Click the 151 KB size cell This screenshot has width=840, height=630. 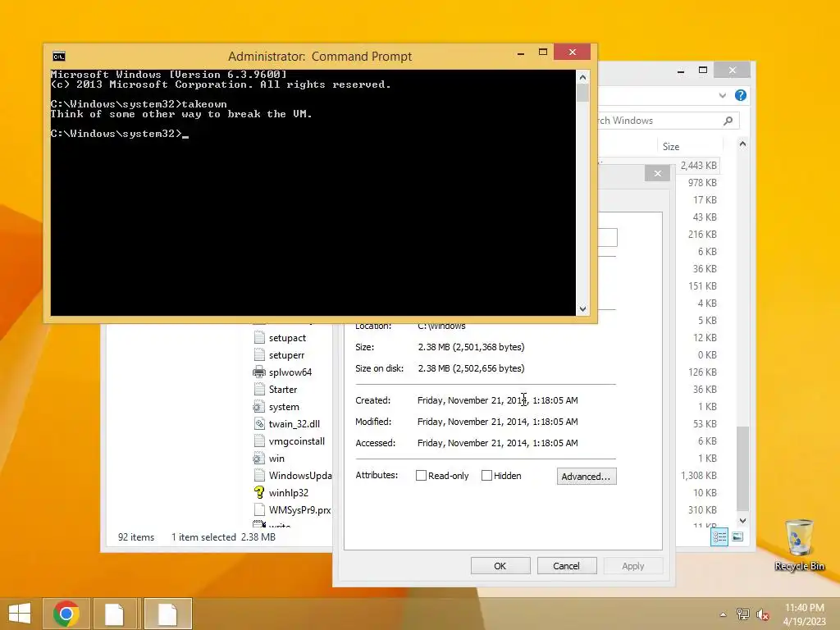[702, 285]
